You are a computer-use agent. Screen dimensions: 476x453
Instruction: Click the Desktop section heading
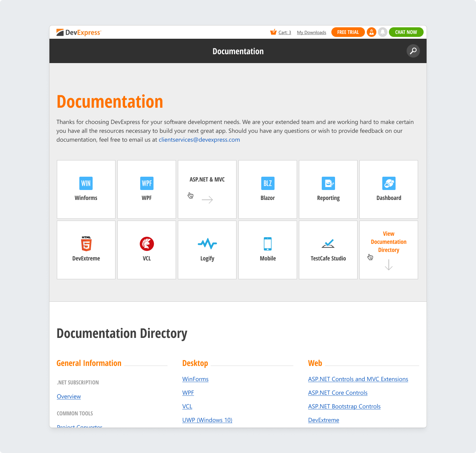[195, 363]
